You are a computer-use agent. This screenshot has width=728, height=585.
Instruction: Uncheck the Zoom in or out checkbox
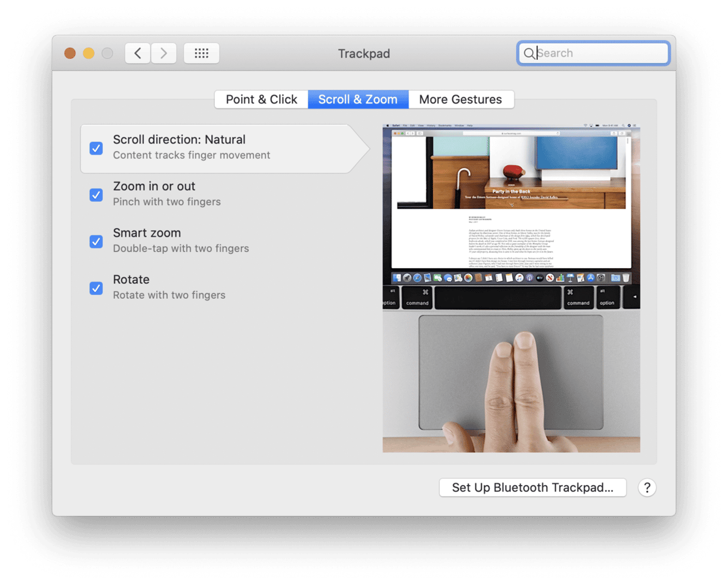[x=96, y=195]
